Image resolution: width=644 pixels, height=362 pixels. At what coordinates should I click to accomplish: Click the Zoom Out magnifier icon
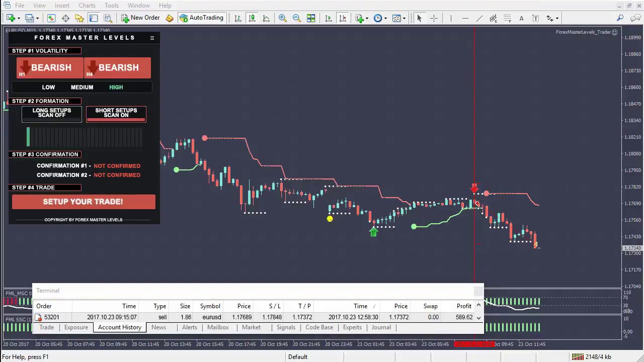[x=297, y=18]
